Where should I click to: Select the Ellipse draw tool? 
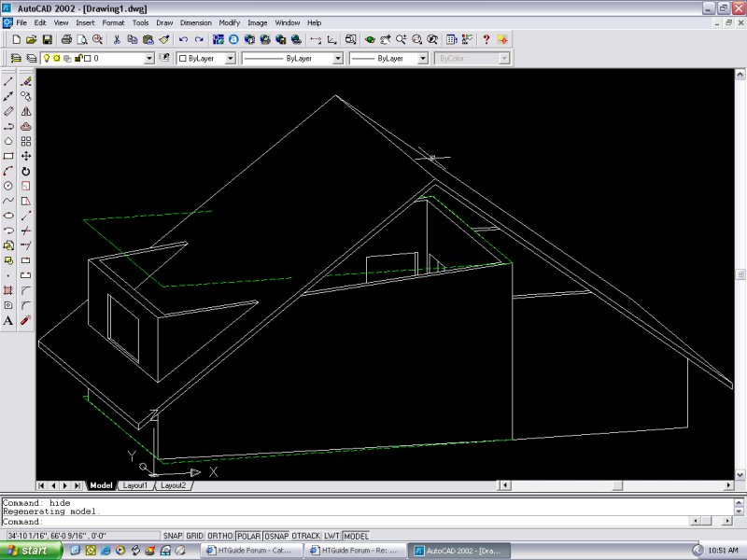point(8,216)
